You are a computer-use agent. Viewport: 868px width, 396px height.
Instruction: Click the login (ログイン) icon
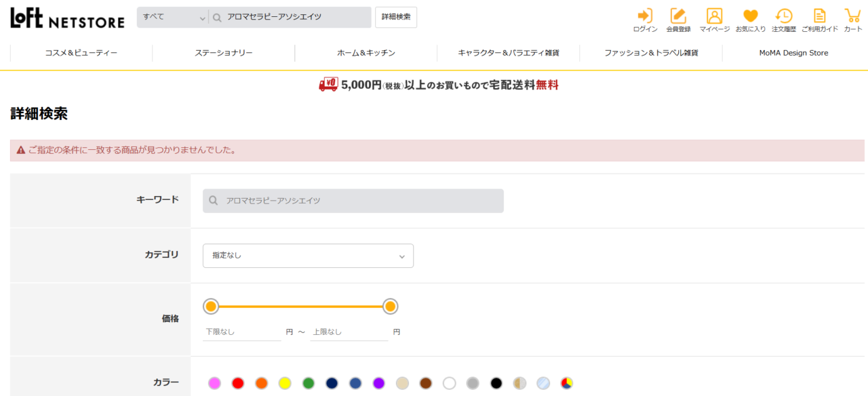coord(645,16)
